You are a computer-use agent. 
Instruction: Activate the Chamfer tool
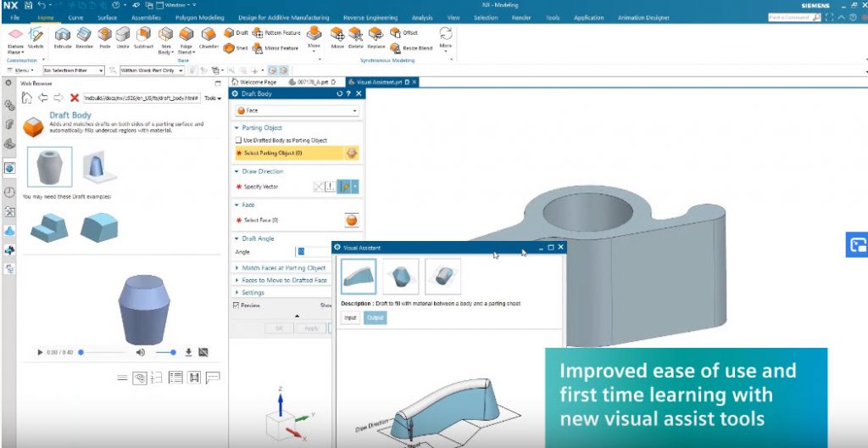coord(209,35)
